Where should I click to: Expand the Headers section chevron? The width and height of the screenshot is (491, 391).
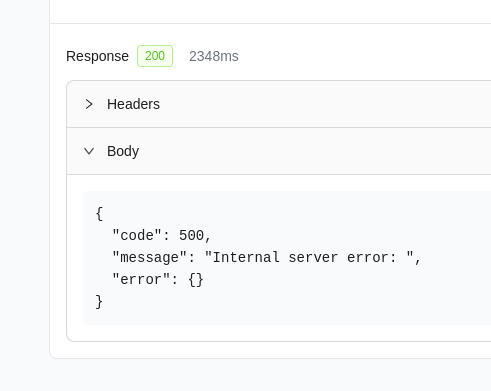pyautogui.click(x=89, y=104)
